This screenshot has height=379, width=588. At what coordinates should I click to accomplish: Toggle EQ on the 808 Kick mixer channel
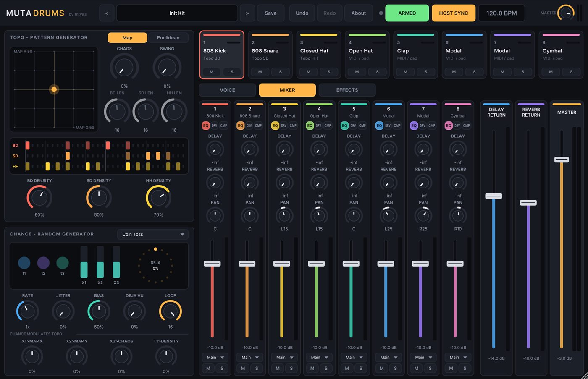point(206,125)
